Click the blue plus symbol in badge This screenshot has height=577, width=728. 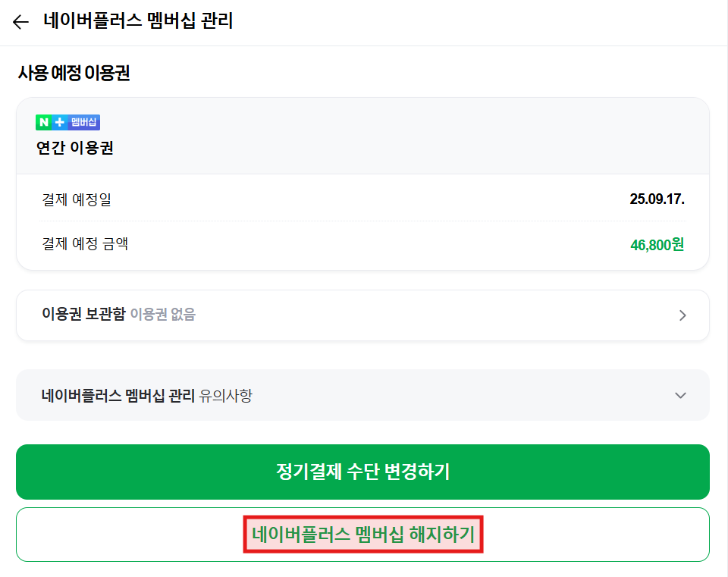pyautogui.click(x=59, y=122)
